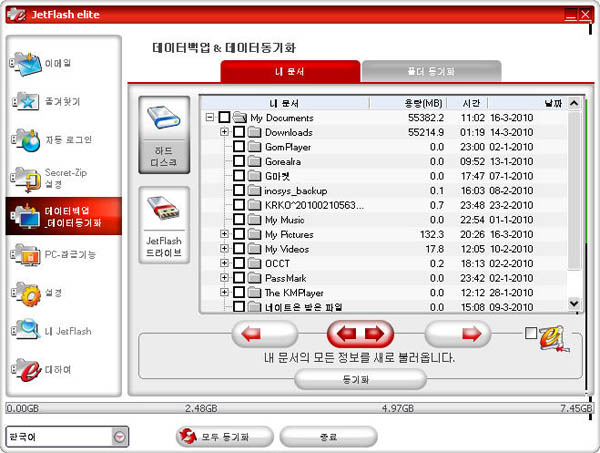Expand the PassMark folder node
Screen dimensions: 600x453
tap(224, 277)
